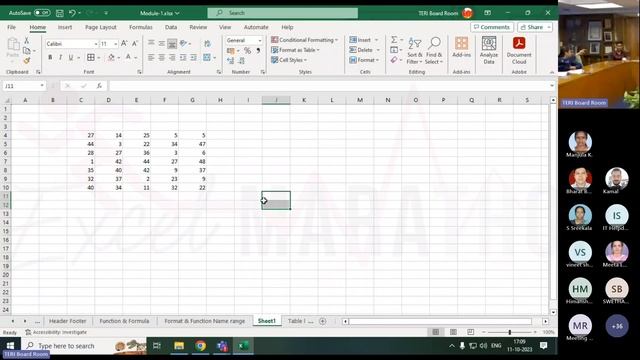The height and width of the screenshot is (360, 640).
Task: Click the AutoSum sigma icon
Action: pyautogui.click(x=394, y=40)
